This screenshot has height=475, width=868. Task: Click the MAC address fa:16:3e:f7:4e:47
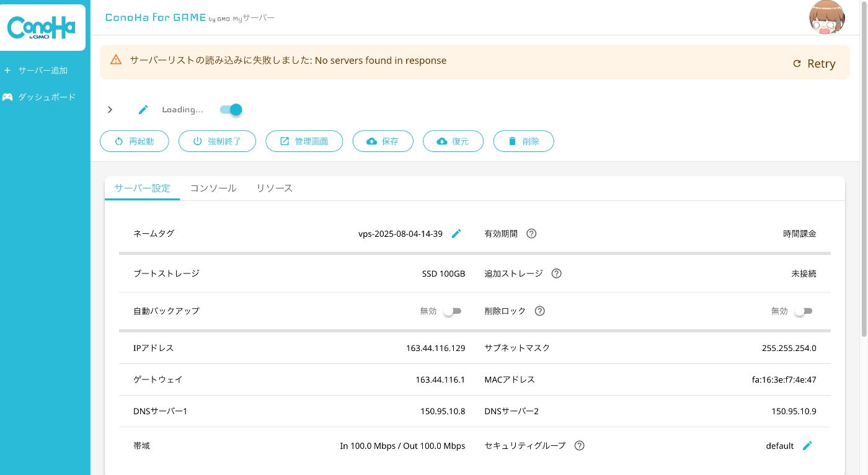point(784,380)
